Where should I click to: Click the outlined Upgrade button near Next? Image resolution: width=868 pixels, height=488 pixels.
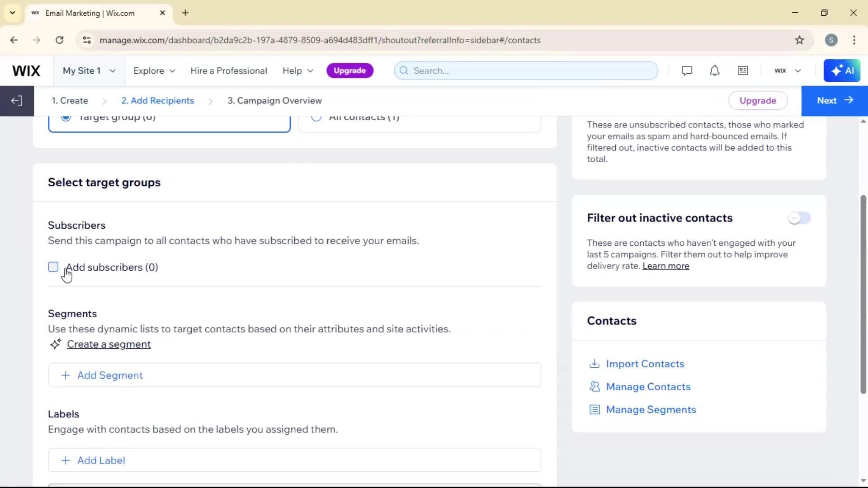pyautogui.click(x=758, y=101)
